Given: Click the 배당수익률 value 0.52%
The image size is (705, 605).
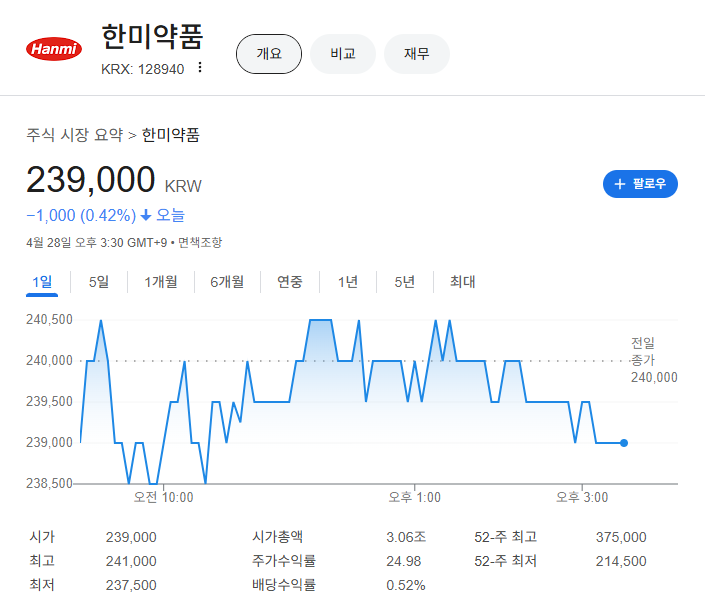Looking at the screenshot, I should [x=406, y=585].
